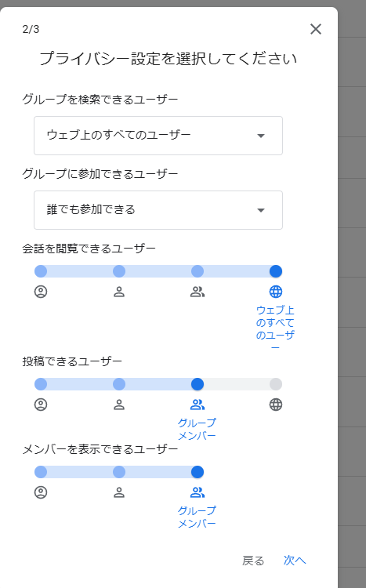Viewport: 366px width, 588px height.
Task: Close the privacy settings dialog
Action: (316, 29)
